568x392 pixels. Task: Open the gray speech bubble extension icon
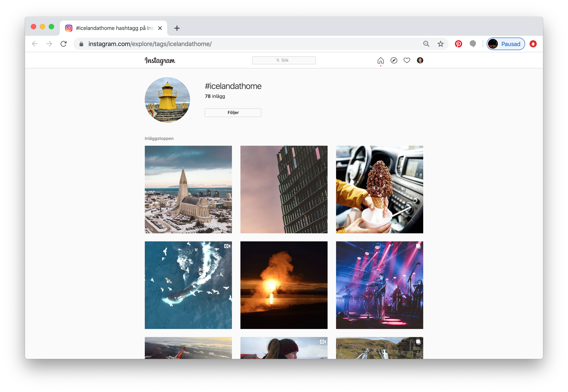[x=472, y=44]
